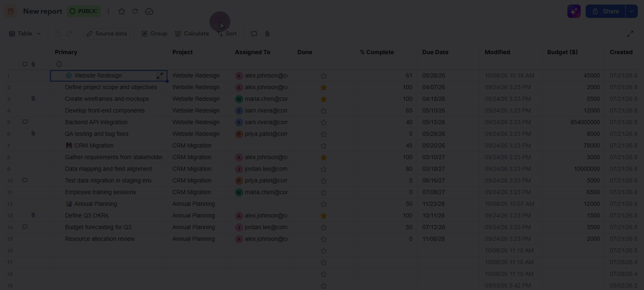This screenshot has height=290, width=644.
Task: Mark the Done star for Resource allocation review
Action: pos(324,239)
